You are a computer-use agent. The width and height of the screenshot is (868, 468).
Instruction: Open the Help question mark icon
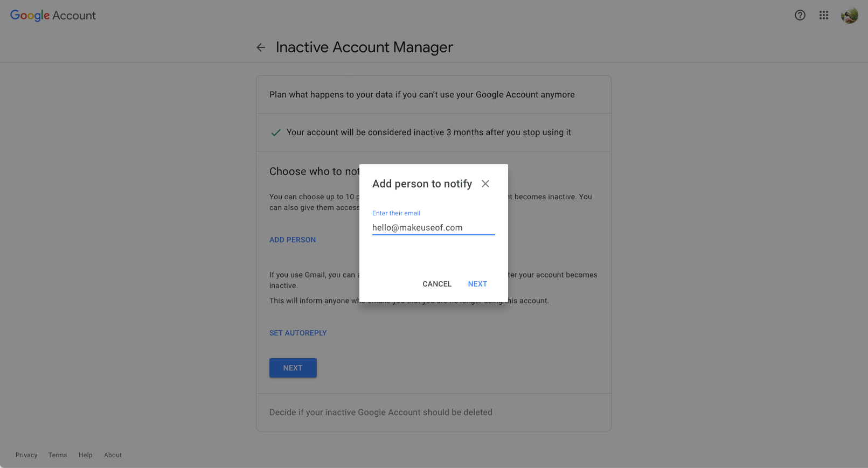click(800, 15)
